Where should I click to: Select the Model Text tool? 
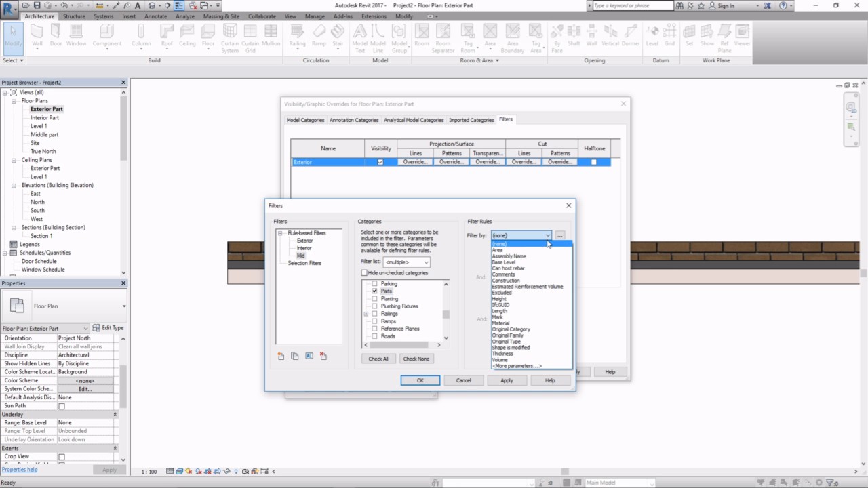(360, 39)
